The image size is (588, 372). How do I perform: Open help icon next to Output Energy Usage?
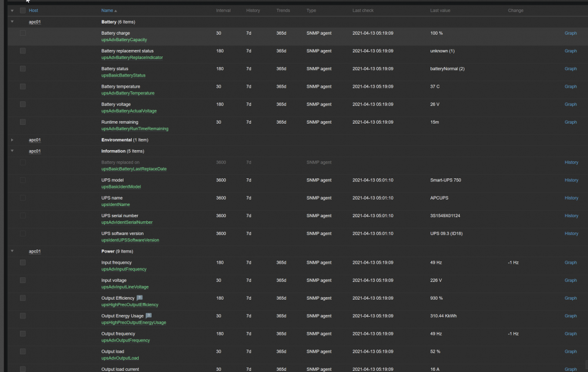(x=149, y=315)
